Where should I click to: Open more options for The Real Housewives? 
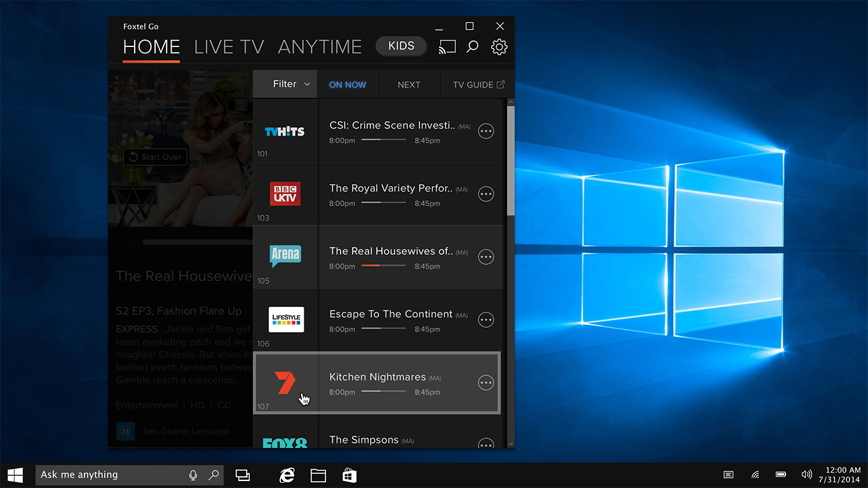point(486,257)
